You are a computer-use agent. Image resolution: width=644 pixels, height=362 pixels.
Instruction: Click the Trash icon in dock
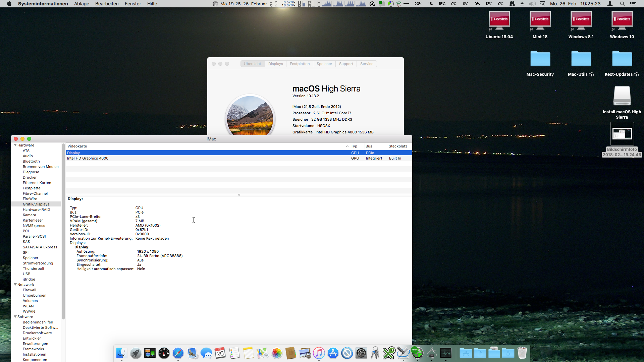pos(522,353)
